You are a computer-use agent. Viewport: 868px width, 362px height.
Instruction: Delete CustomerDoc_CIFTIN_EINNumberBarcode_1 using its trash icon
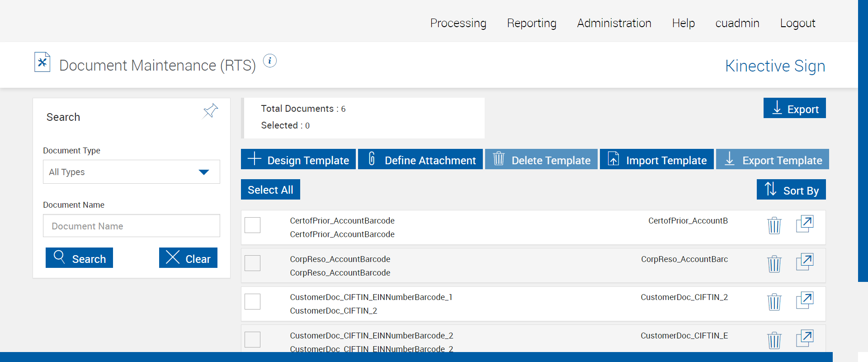point(774,301)
